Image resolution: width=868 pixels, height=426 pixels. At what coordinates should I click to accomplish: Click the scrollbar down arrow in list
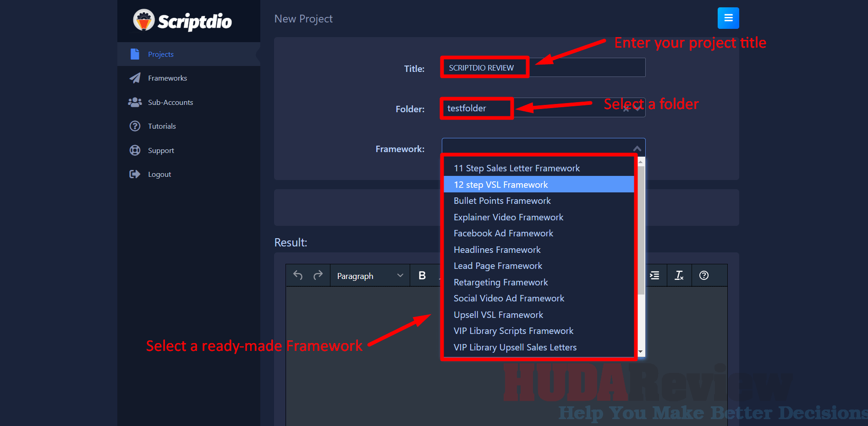[x=641, y=352]
